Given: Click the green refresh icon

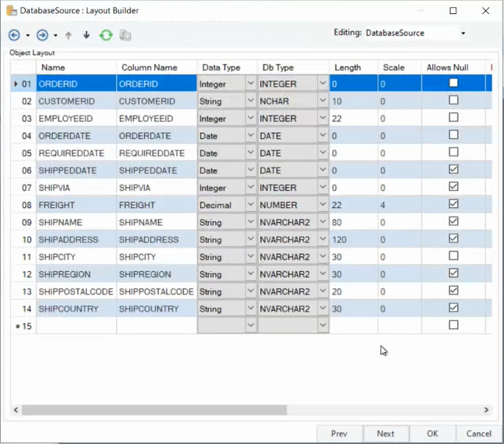Looking at the screenshot, I should click(x=106, y=36).
